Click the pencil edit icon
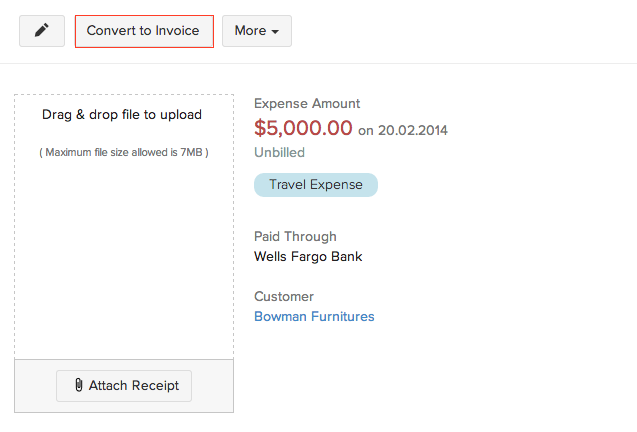 [41, 31]
